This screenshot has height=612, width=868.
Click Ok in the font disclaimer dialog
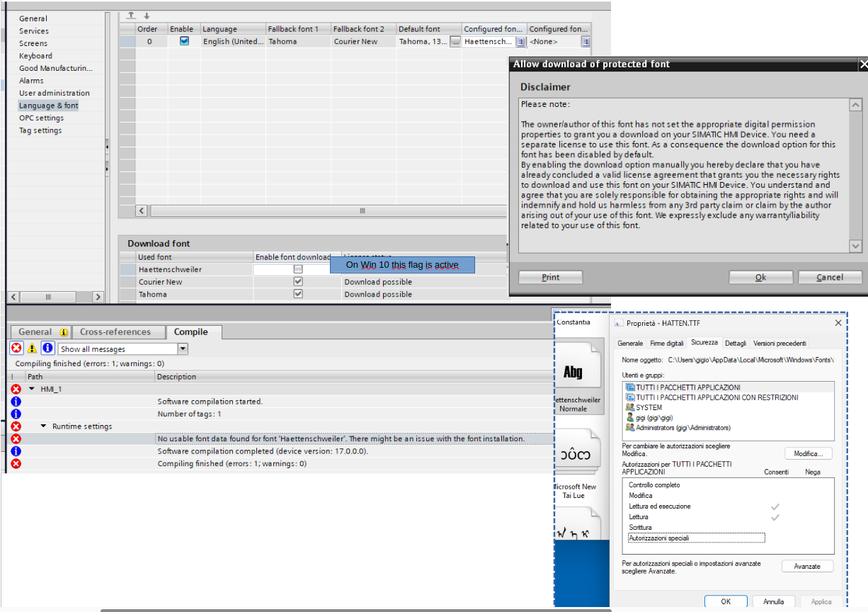[760, 277]
